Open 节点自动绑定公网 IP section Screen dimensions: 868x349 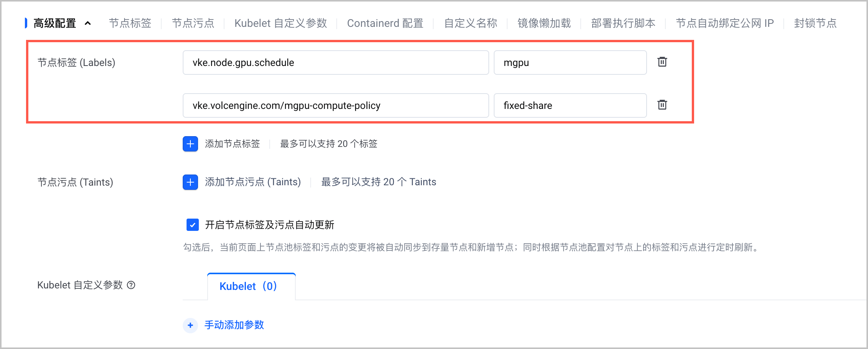pyautogui.click(x=725, y=23)
